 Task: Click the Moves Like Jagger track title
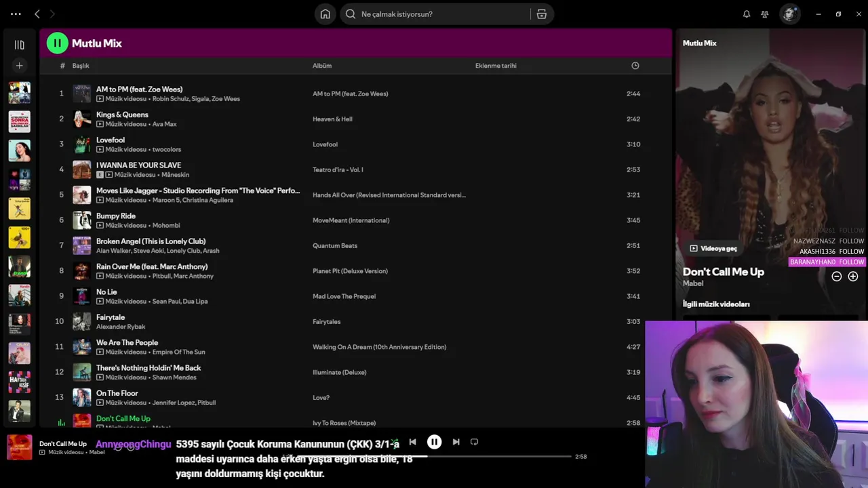(x=198, y=190)
